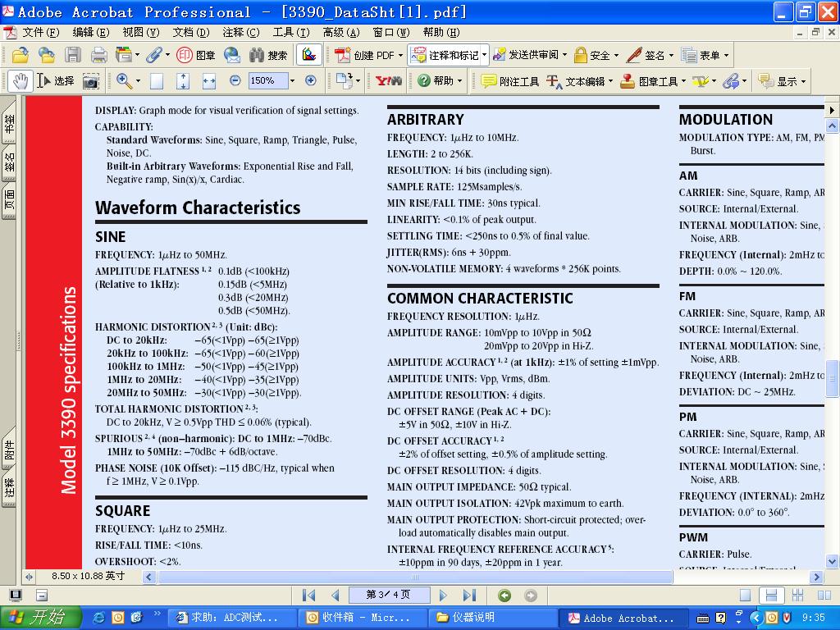Open 搜索 with the binoculars icon

click(x=268, y=55)
